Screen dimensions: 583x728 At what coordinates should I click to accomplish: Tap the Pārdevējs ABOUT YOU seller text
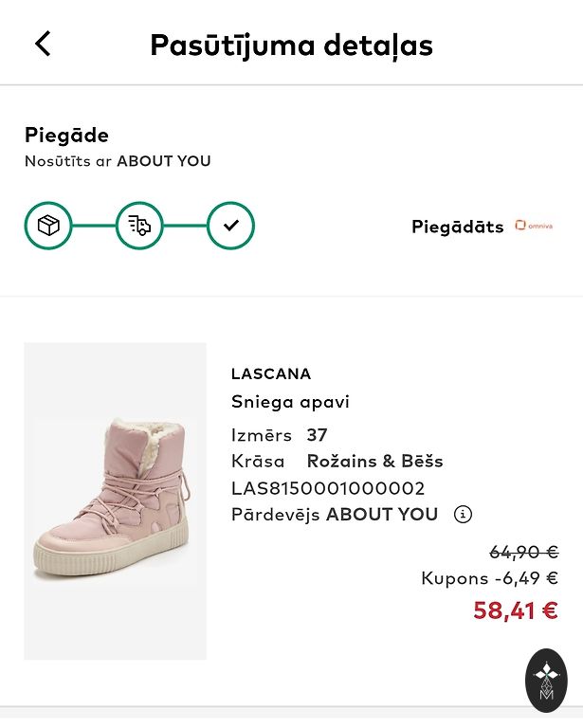click(x=335, y=515)
